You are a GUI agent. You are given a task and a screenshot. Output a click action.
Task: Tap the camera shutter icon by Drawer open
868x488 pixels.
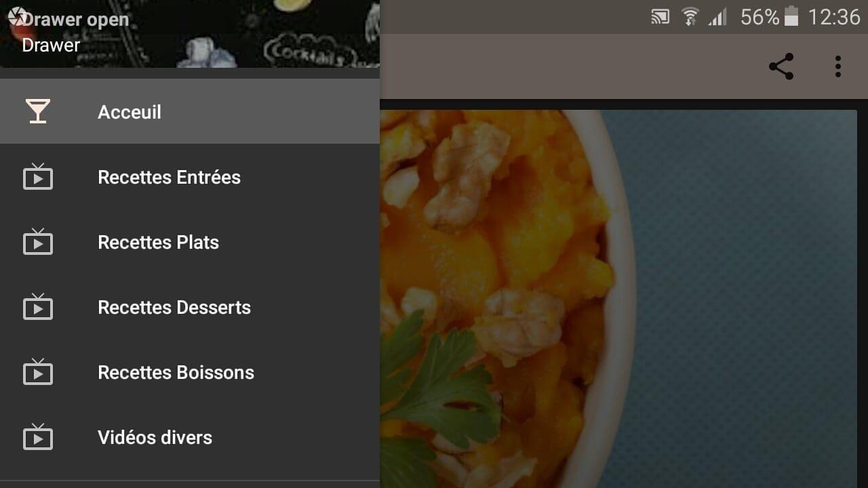[16, 16]
